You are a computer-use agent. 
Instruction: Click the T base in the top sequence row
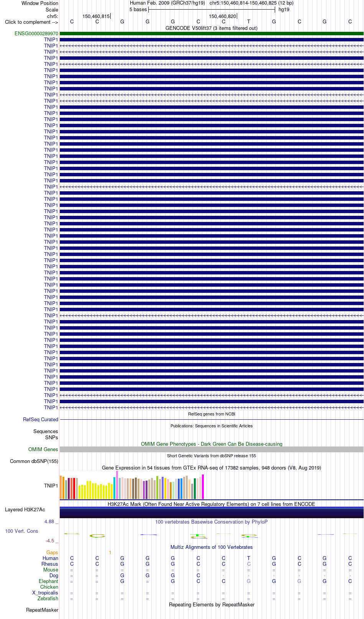point(249,22)
